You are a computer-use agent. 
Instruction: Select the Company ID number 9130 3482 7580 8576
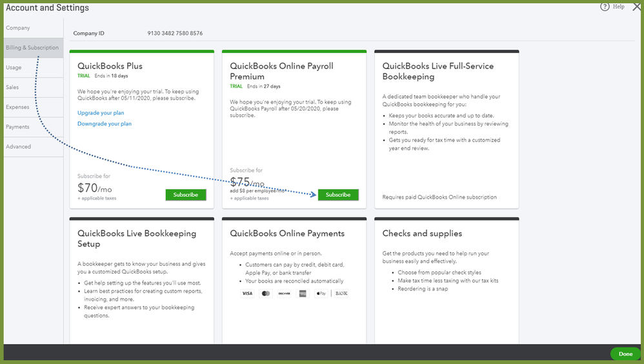click(x=175, y=34)
